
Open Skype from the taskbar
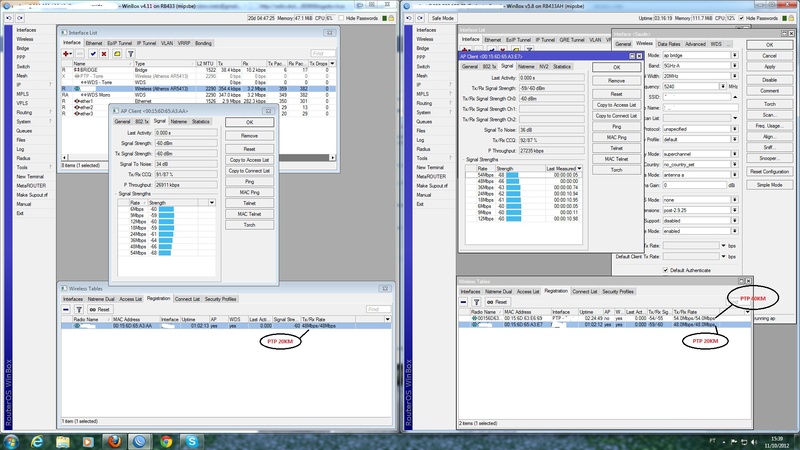tap(192, 441)
